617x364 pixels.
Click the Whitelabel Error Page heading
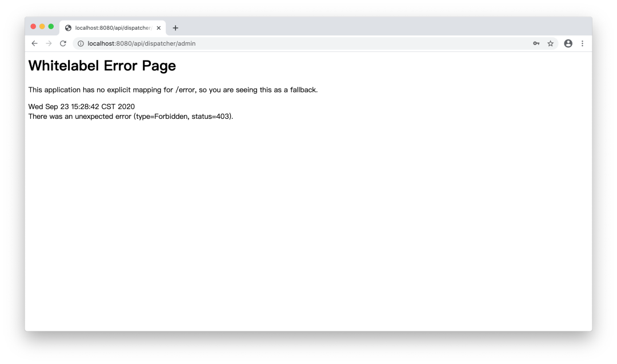click(x=102, y=66)
